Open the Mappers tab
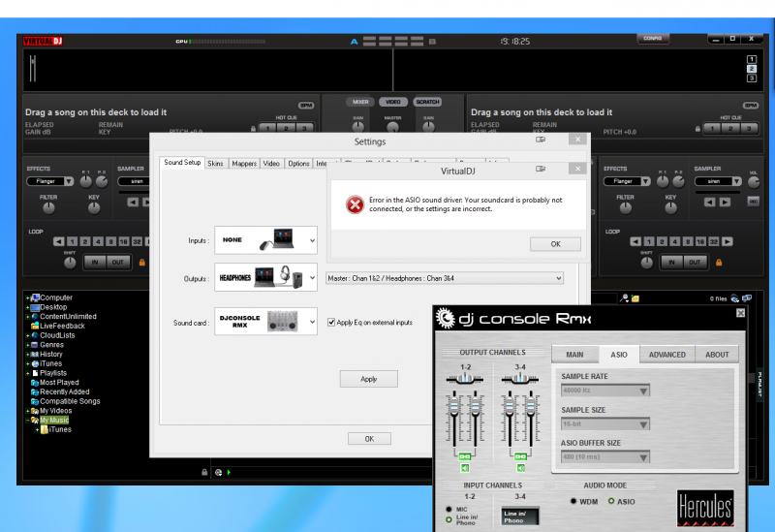Viewport: 775px width, 532px height. [x=244, y=164]
